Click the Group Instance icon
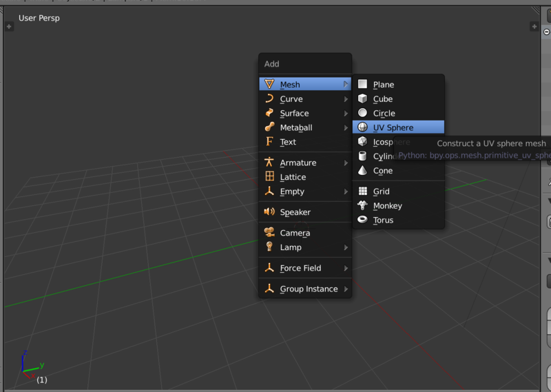The height and width of the screenshot is (392, 551). point(269,288)
